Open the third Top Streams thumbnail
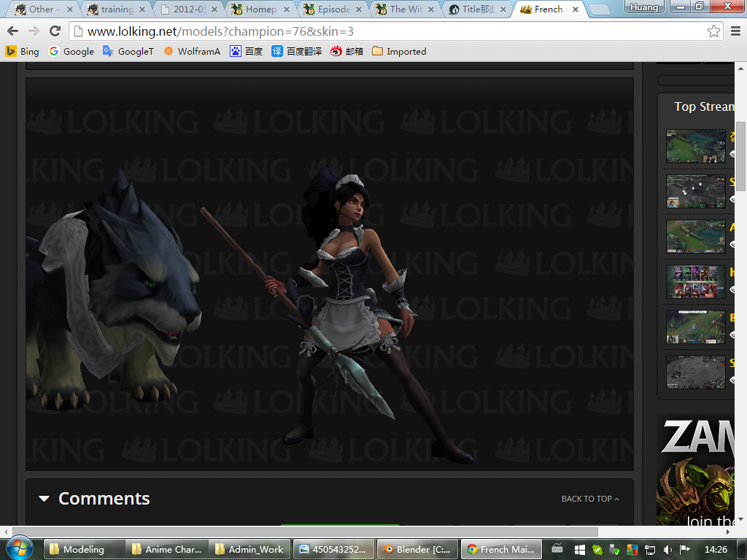 click(x=695, y=236)
